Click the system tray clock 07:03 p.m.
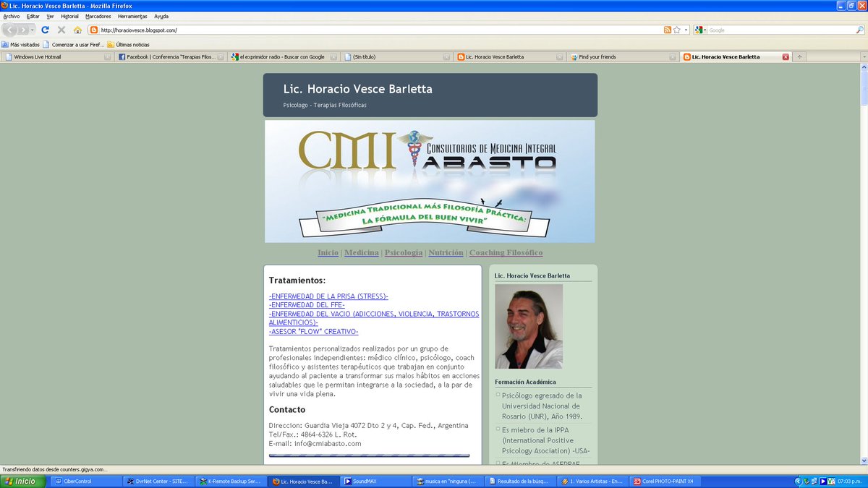The height and width of the screenshot is (488, 868). point(851,481)
